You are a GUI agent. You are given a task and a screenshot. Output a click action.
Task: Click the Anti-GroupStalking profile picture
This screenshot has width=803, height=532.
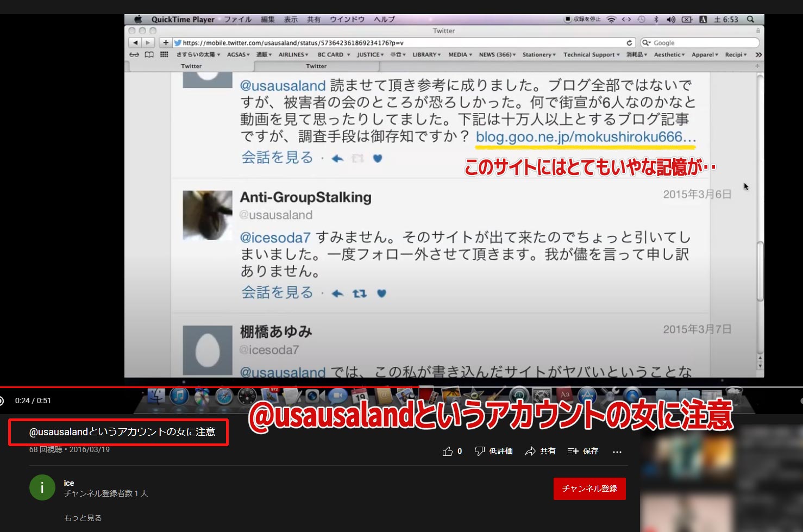[x=208, y=215]
